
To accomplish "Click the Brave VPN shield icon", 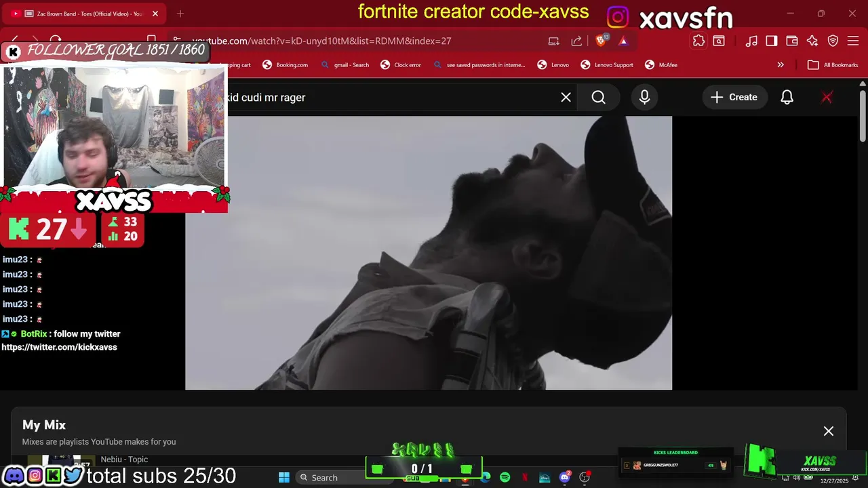I will tap(833, 41).
